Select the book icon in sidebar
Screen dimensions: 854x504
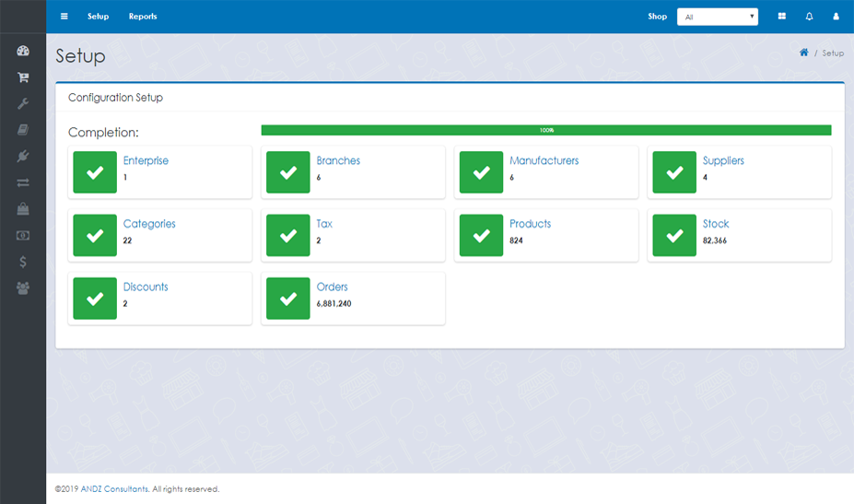coord(23,130)
